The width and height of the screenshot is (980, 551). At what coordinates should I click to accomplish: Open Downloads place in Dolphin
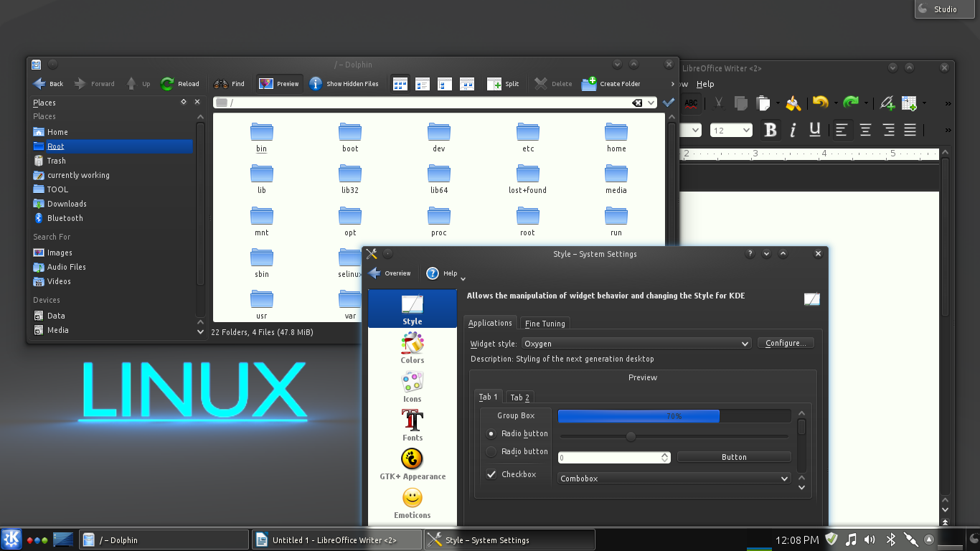pos(113,204)
